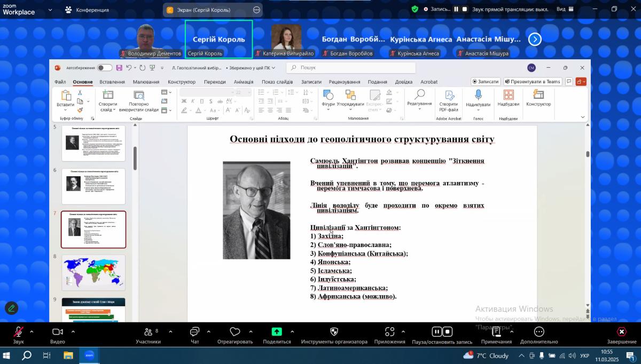Pause the recording in top bar
641x364 pixels.
click(x=456, y=9)
